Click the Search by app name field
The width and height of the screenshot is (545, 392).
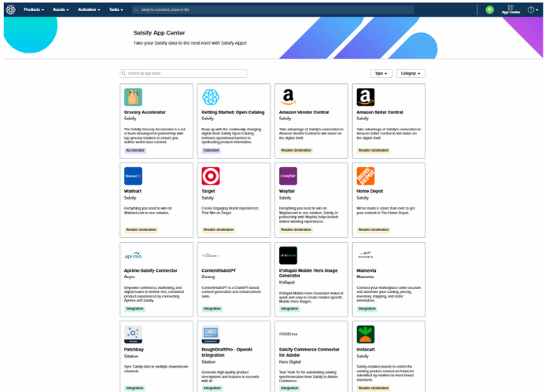click(184, 73)
